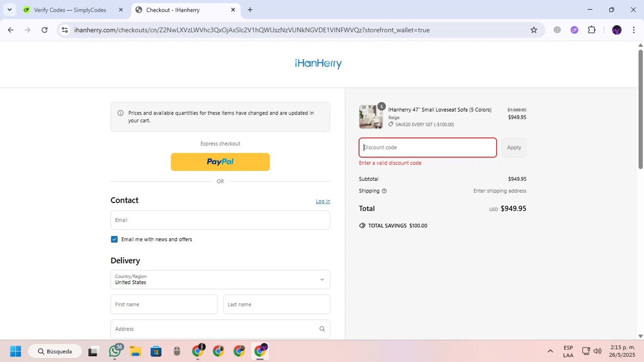
Task: Reload the checkout page
Action: [45, 30]
